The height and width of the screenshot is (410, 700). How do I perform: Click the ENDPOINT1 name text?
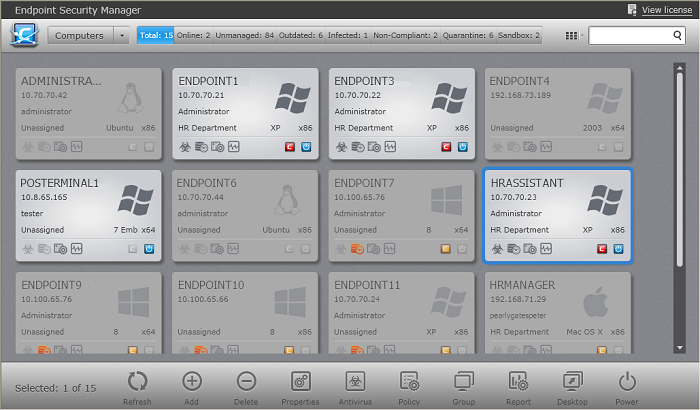[x=208, y=81]
